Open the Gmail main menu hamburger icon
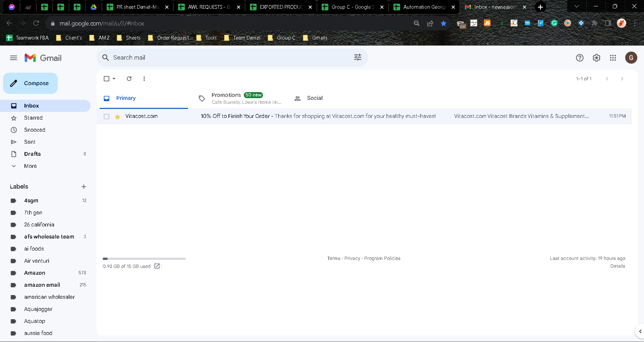The image size is (644, 342). click(x=13, y=58)
